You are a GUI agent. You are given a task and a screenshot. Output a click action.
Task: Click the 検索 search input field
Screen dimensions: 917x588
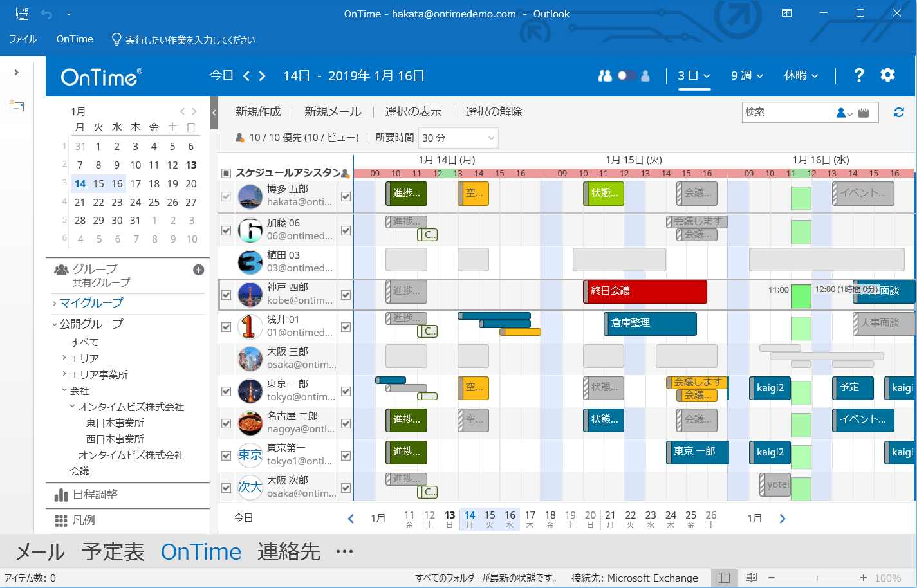[x=785, y=113]
